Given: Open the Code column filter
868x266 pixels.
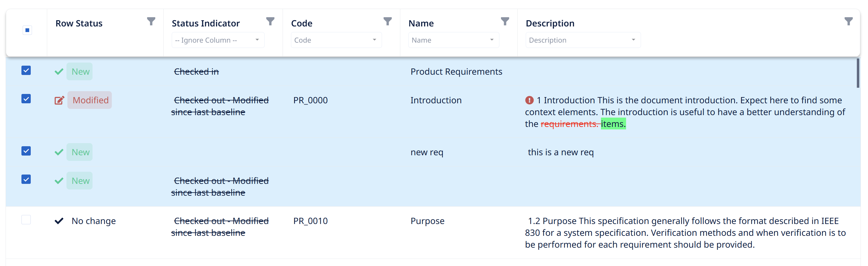Looking at the screenshot, I should (388, 21).
